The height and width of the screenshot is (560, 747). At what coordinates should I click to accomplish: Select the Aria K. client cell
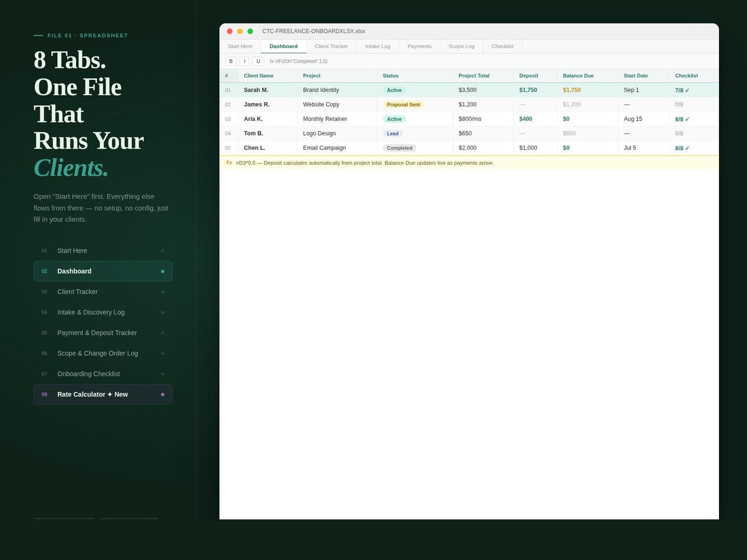coord(268,119)
